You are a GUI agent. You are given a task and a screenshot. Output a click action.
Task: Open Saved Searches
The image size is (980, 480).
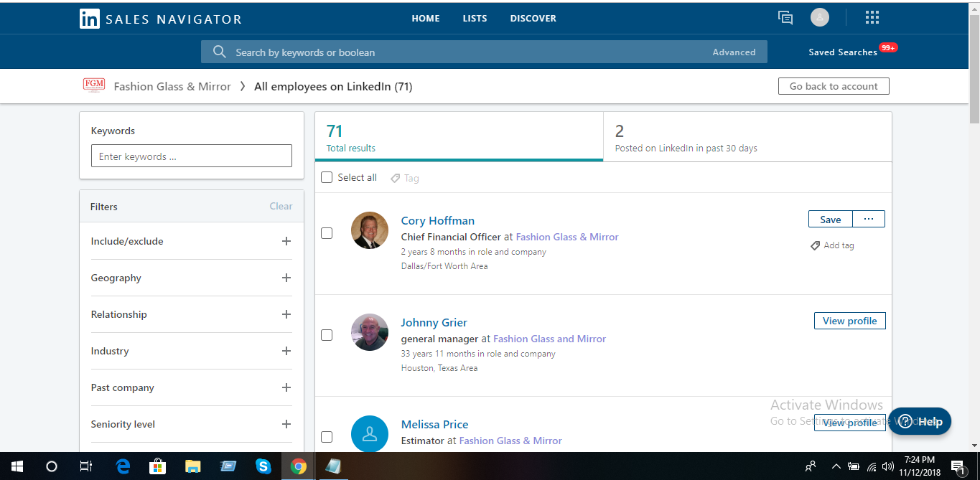(843, 52)
